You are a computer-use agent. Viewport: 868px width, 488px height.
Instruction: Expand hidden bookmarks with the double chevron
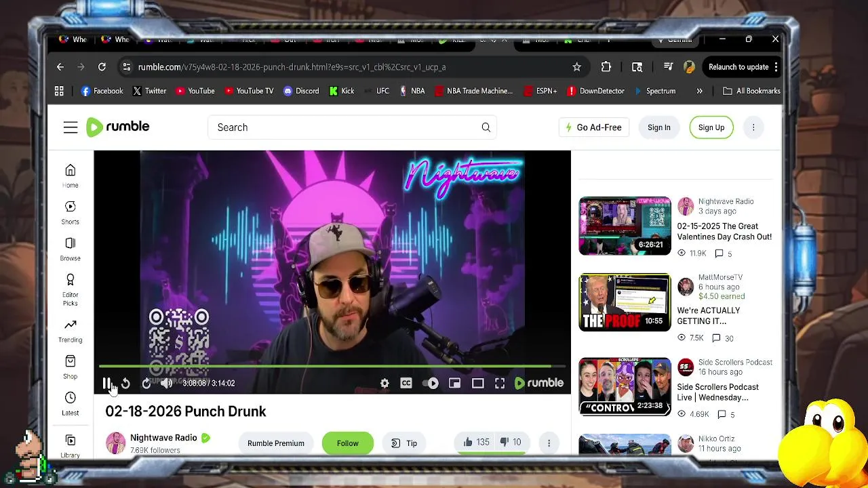[x=699, y=91]
